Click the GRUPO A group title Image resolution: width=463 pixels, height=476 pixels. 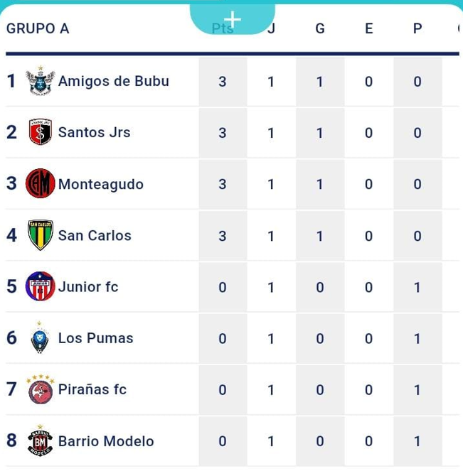click(x=38, y=28)
